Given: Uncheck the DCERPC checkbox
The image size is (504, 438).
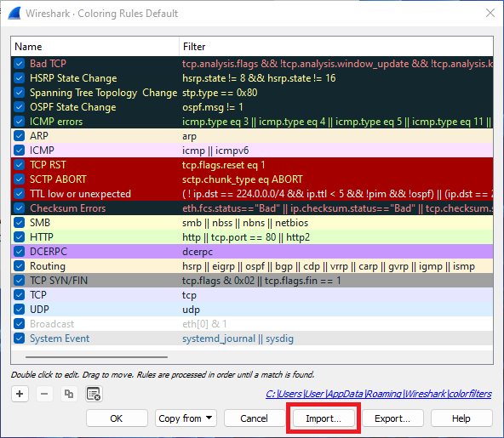Looking at the screenshot, I should pyautogui.click(x=20, y=252).
